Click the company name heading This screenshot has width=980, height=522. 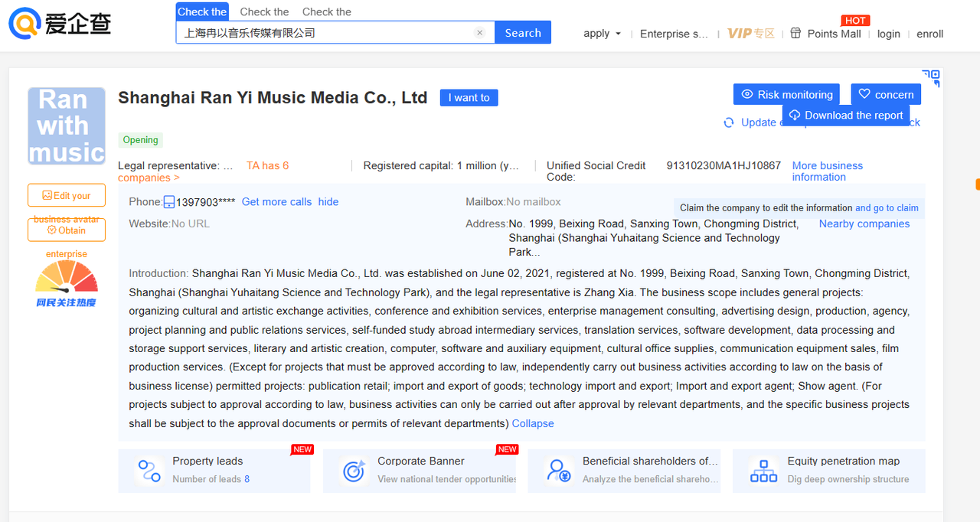[273, 97]
